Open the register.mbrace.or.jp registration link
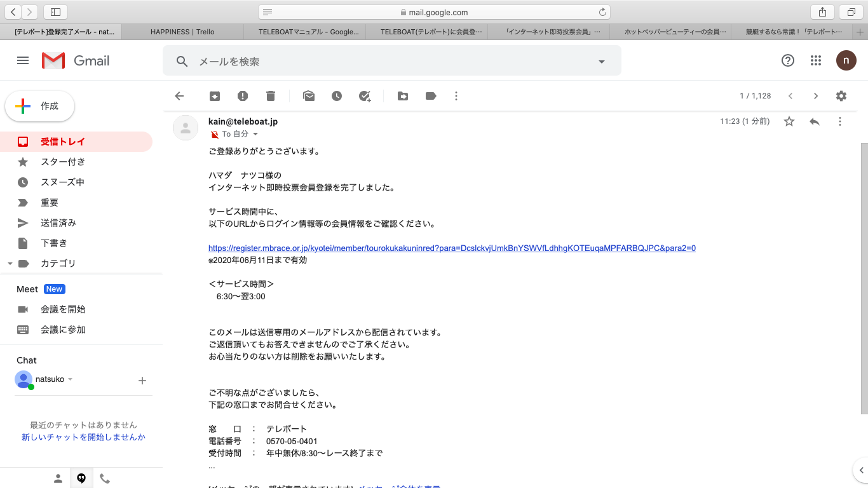The image size is (868, 488). [x=452, y=248]
